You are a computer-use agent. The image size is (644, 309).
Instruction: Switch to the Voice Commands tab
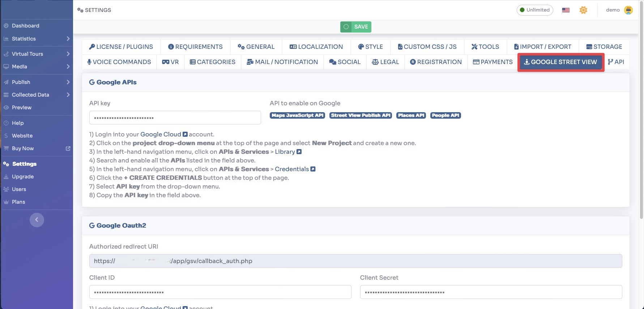119,62
